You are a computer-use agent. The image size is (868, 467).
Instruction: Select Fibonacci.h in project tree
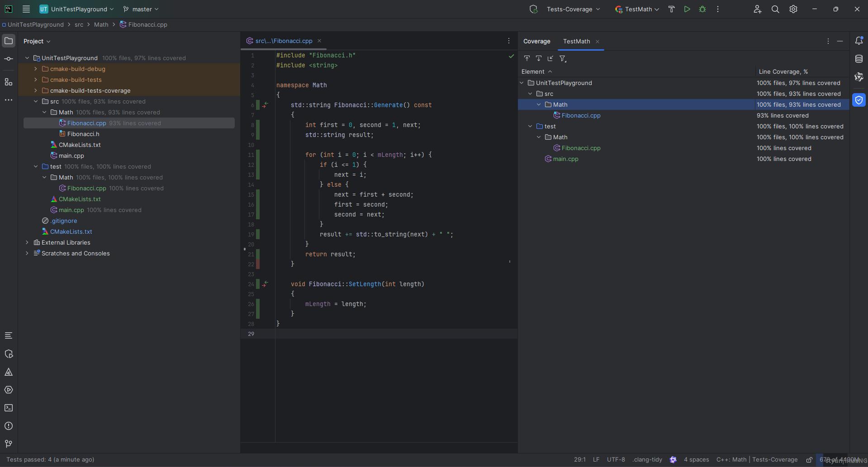pyautogui.click(x=83, y=134)
